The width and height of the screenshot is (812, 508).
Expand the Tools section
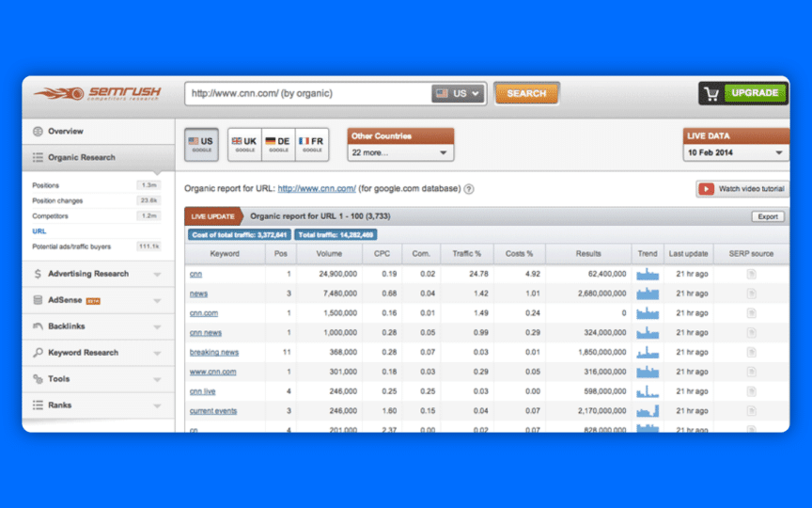point(158,379)
